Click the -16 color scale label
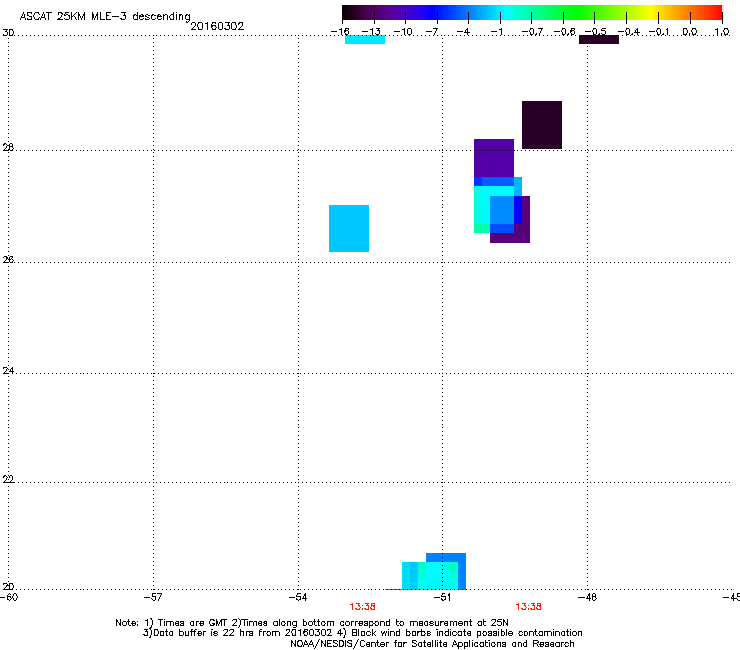This screenshot has width=740, height=650. click(x=340, y=32)
